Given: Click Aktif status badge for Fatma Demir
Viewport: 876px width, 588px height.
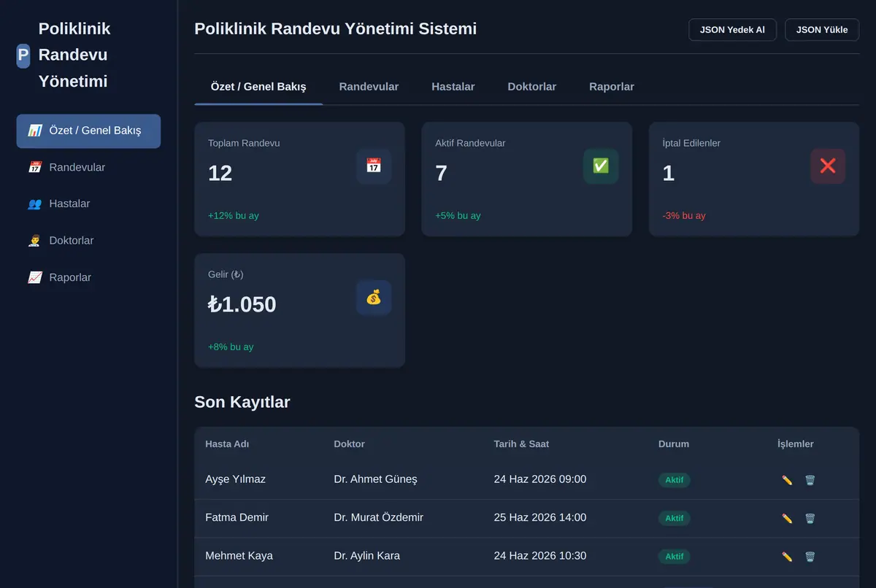Looking at the screenshot, I should pos(675,518).
